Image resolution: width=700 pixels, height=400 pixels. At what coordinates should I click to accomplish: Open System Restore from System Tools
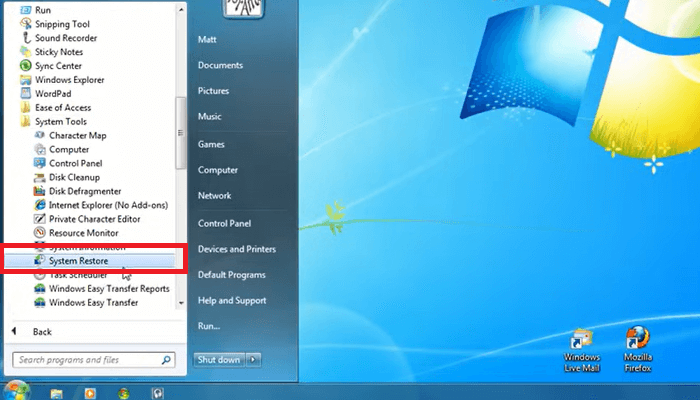pyautogui.click(x=78, y=261)
